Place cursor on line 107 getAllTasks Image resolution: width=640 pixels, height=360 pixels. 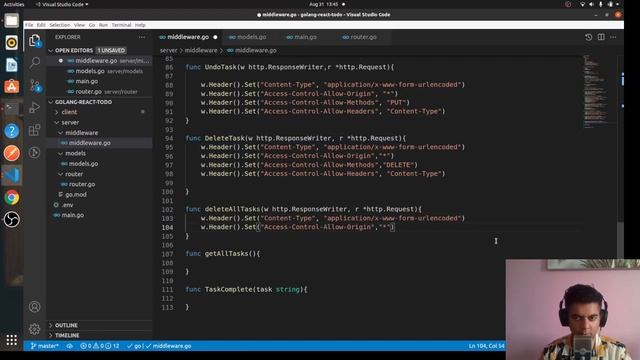pos(222,254)
